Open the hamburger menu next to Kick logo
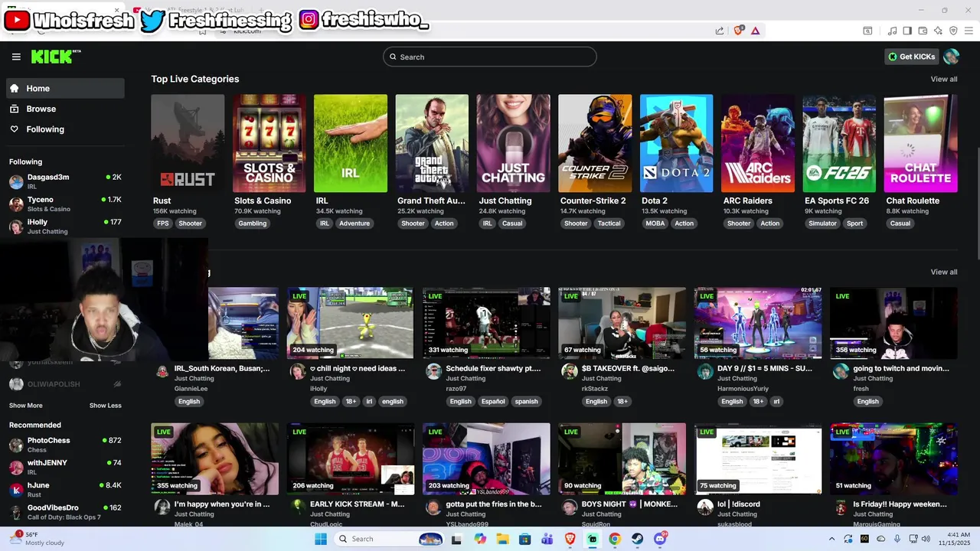Screen dimensions: 980x551 tap(16, 57)
